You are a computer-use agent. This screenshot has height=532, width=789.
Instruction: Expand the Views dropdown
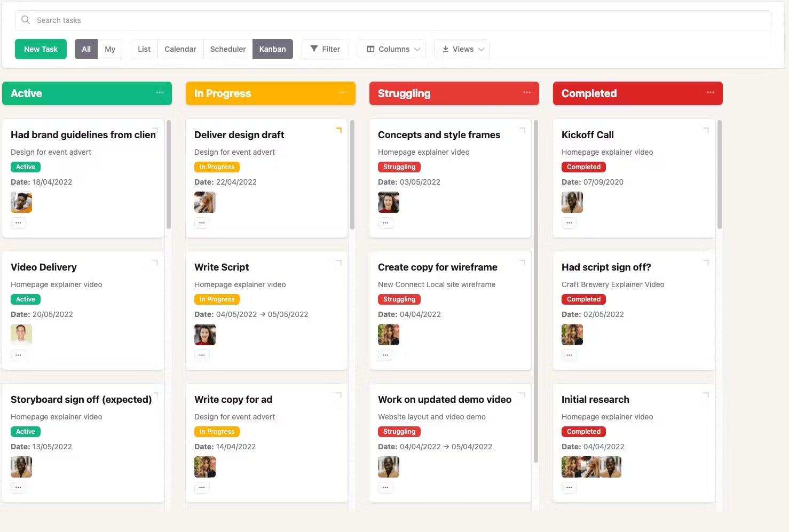click(463, 49)
